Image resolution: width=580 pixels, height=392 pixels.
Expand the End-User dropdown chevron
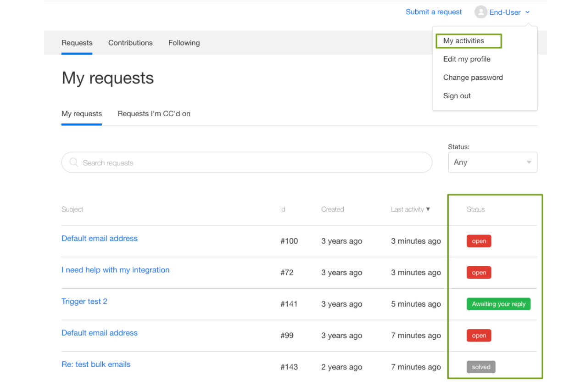click(x=528, y=12)
